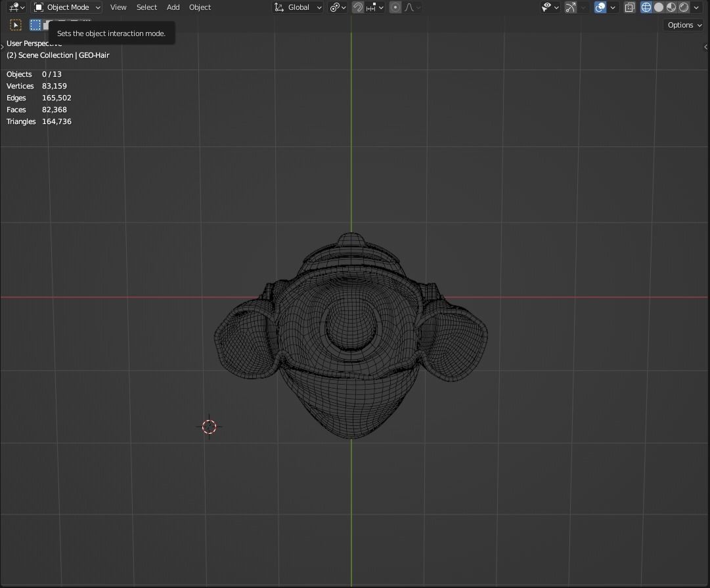Click the 3D cursor in viewport
Image resolution: width=710 pixels, height=588 pixels.
[x=210, y=427]
